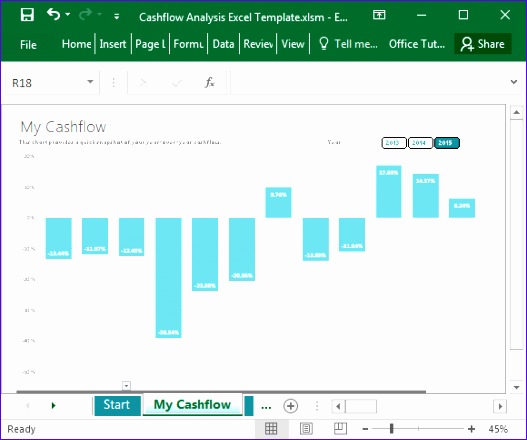Switch to the View ribbon tab
The height and width of the screenshot is (440, 527).
pos(293,44)
